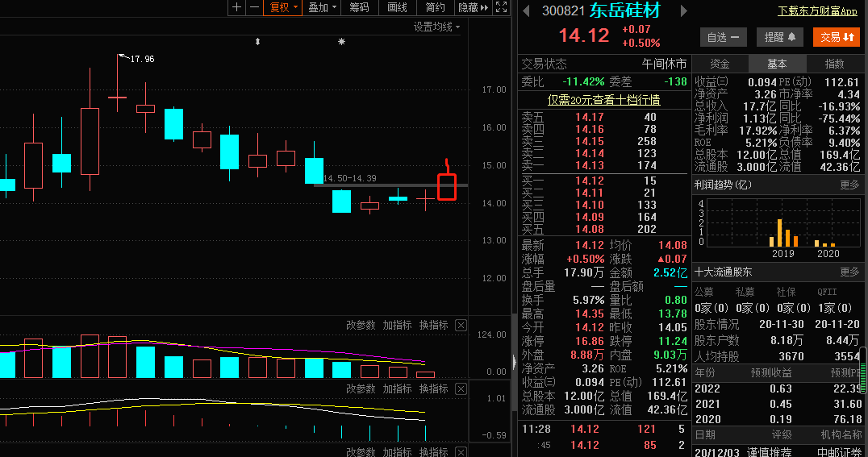Screen dimensions: 868x457
Task: Click the stock code 300821
Action: (564, 10)
